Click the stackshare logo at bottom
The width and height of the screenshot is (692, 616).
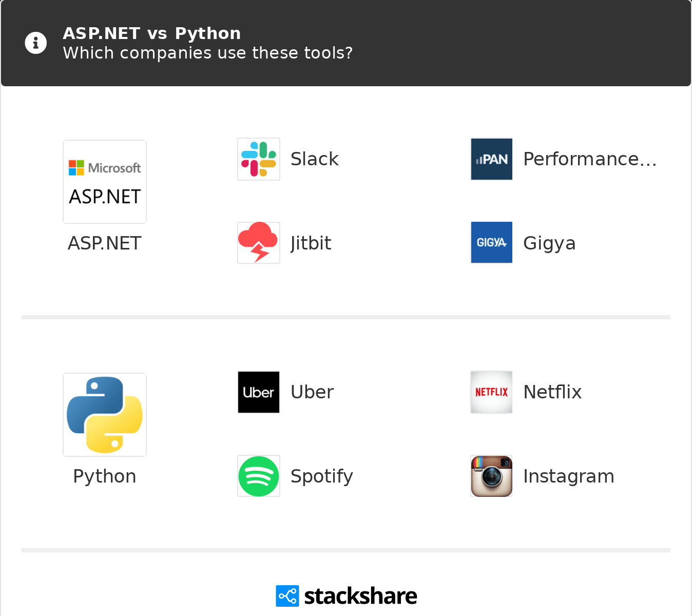pos(347,596)
